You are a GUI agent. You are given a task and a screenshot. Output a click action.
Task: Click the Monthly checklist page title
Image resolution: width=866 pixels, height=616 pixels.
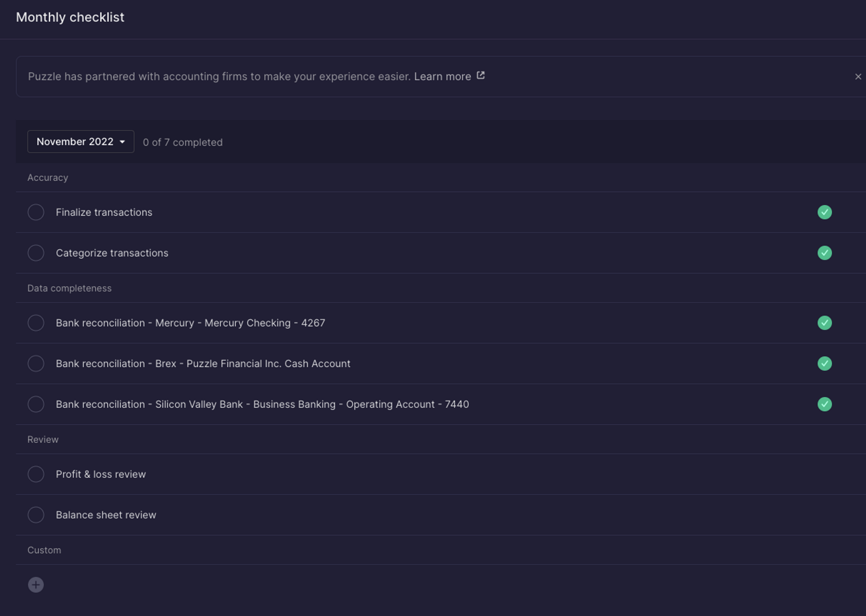(70, 17)
